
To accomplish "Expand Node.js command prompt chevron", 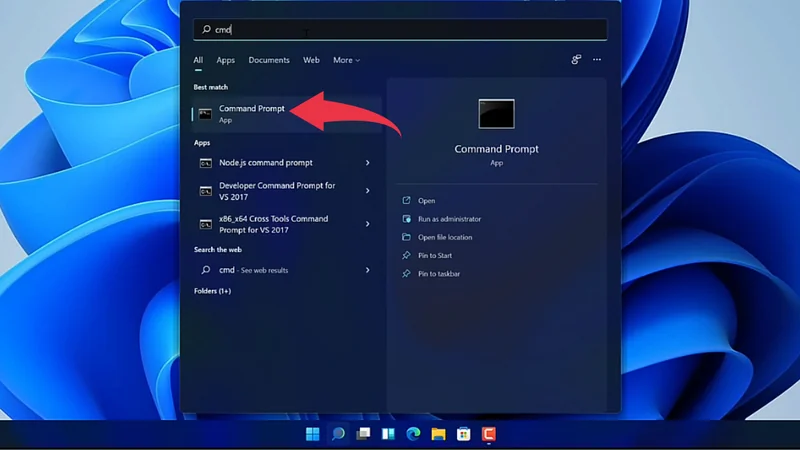I will click(368, 163).
